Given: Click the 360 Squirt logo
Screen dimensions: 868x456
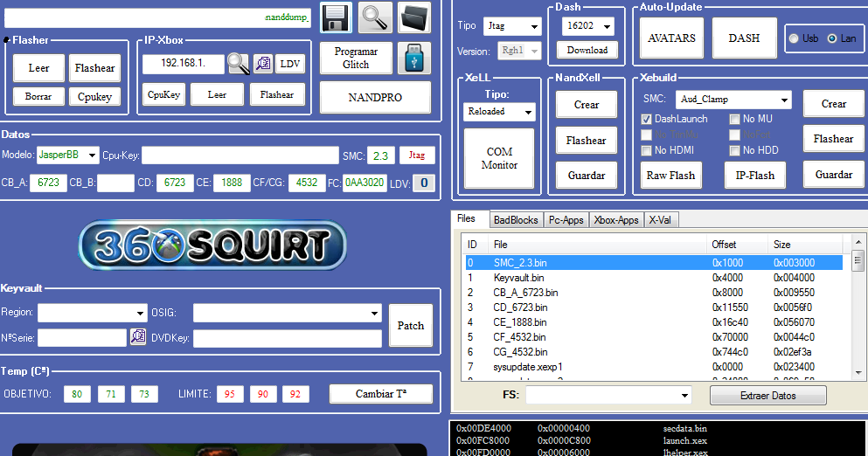Looking at the screenshot, I should pyautogui.click(x=212, y=245).
